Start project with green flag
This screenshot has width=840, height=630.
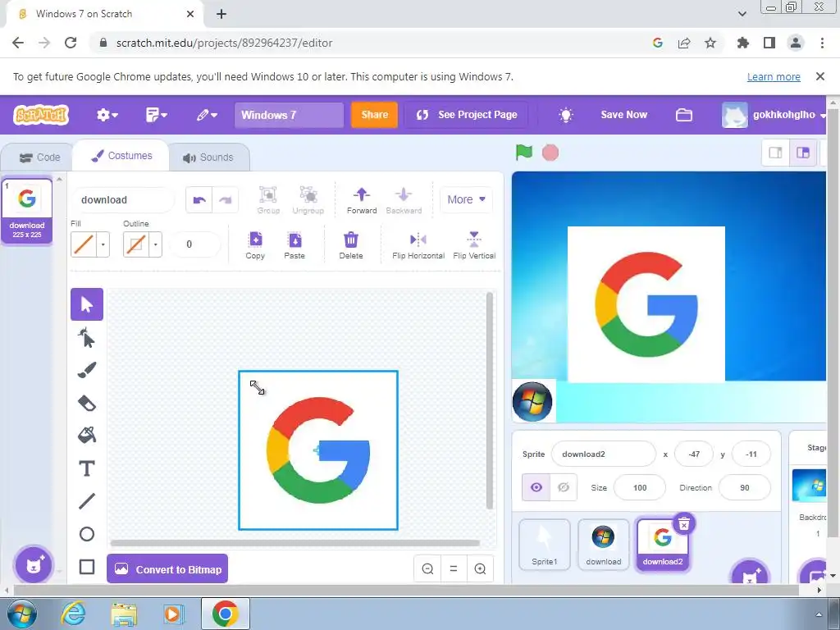[x=524, y=153]
